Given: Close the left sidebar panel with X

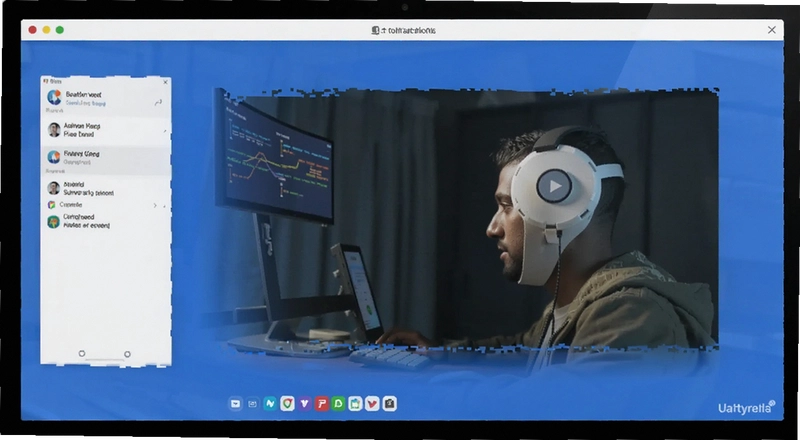Looking at the screenshot, I should pos(165,82).
